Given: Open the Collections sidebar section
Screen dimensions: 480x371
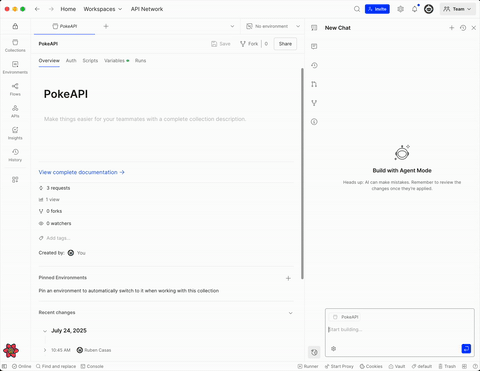Looking at the screenshot, I should [x=15, y=46].
